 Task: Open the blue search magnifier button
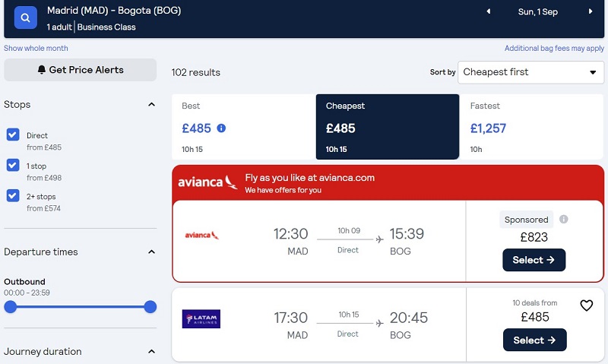(x=26, y=17)
